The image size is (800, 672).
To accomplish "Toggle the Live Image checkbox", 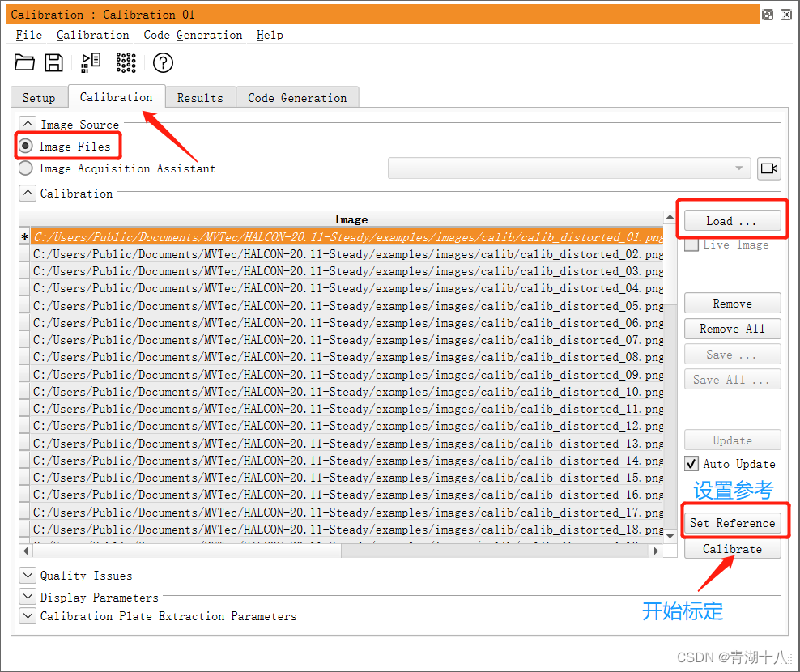I will pyautogui.click(x=691, y=245).
